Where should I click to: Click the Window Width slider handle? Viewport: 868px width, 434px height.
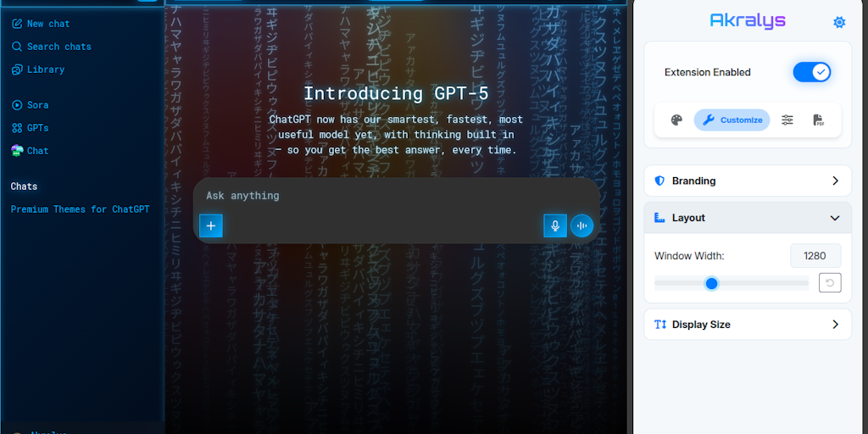pos(712,283)
